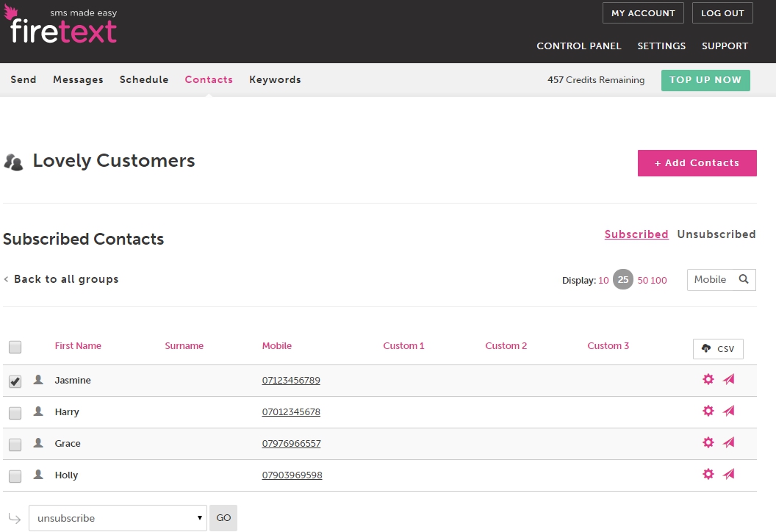
Task: Download contacts as CSV
Action: (x=718, y=349)
